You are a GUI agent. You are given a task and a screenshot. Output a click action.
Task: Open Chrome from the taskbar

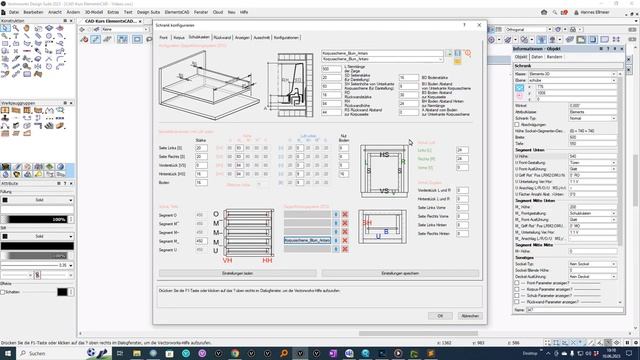(x=235, y=353)
